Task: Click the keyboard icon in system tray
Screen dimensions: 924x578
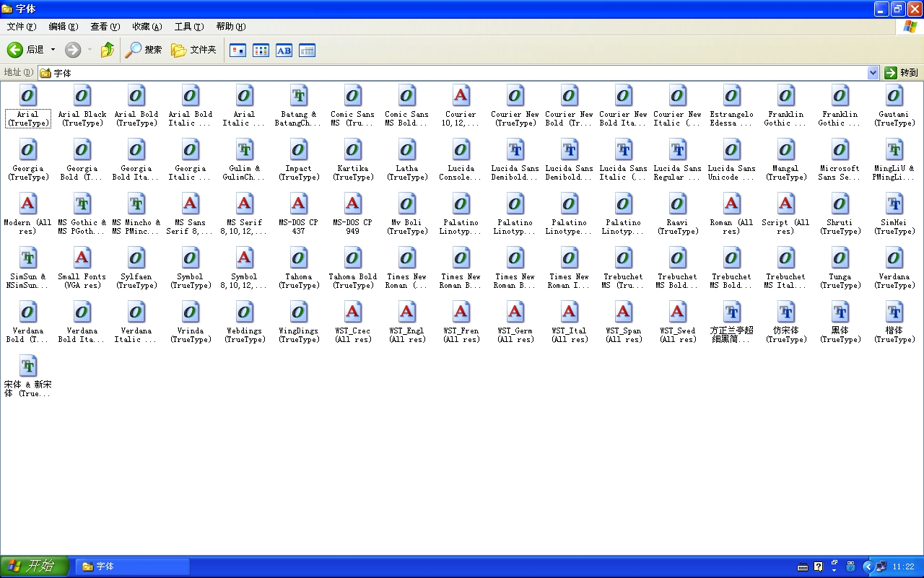Action: point(803,567)
